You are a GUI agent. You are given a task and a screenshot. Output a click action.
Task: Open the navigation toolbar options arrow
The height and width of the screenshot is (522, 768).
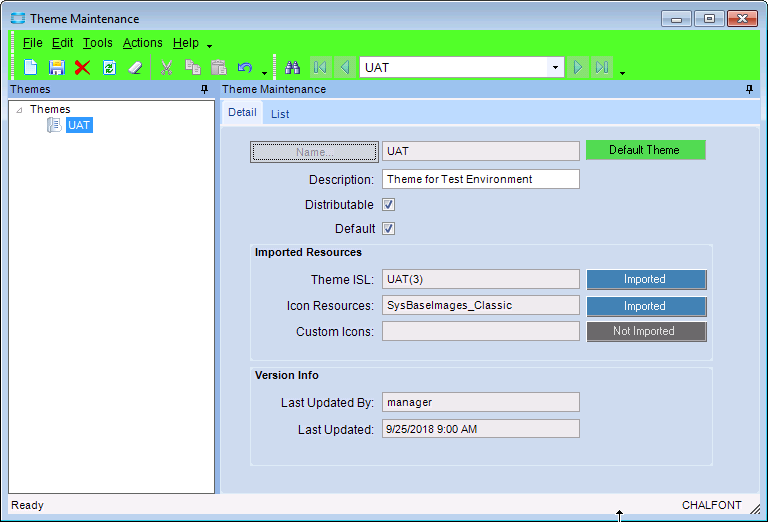click(623, 73)
